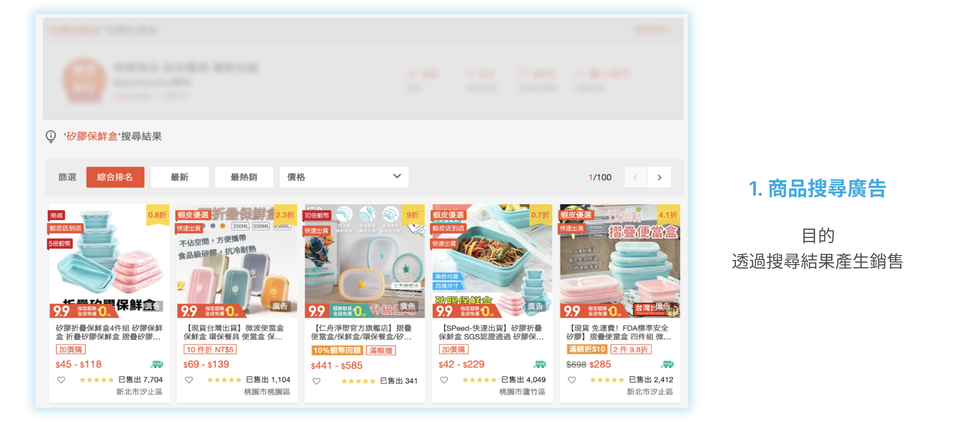Screen dimensions: 980x422
Task: Select the 綜合排名 sort tab
Action: pos(115,177)
